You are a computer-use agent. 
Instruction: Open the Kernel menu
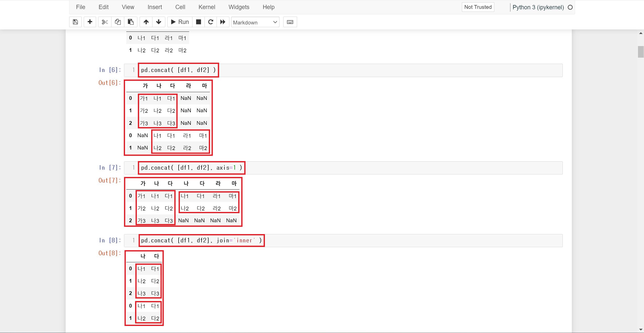(x=207, y=7)
